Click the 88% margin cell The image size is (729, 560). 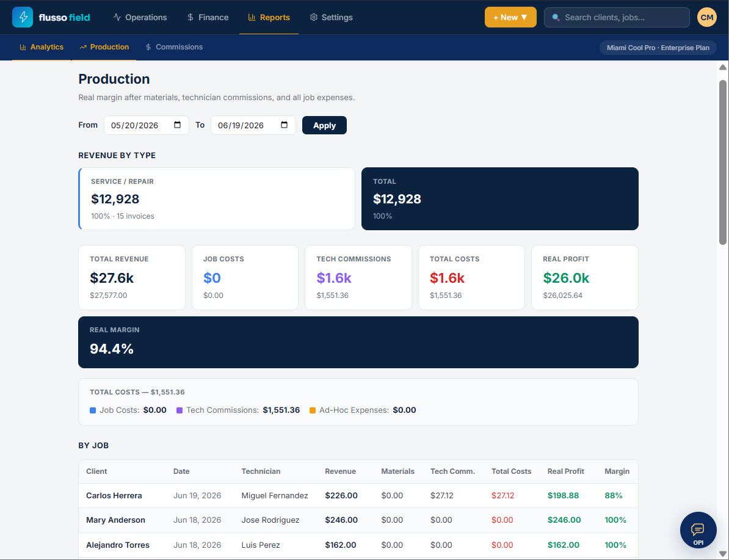[613, 495]
